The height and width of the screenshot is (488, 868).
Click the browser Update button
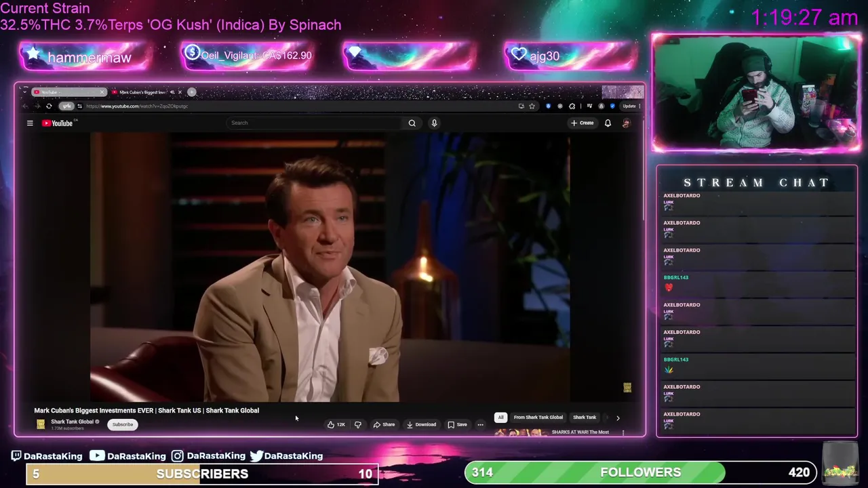coord(629,106)
